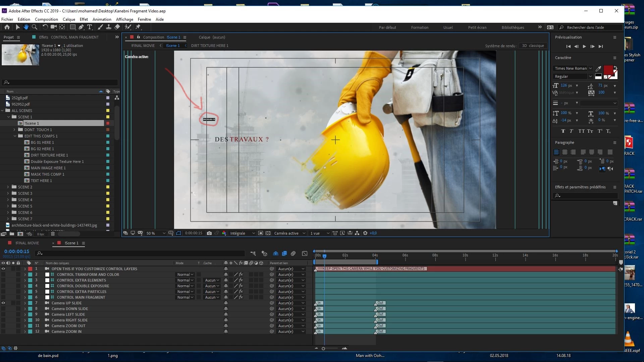Take snapshot with camera icon in viewer
The image size is (644, 362).
[209, 233]
